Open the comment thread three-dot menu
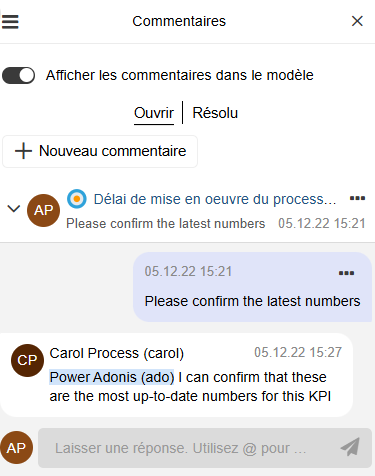 coord(357,198)
